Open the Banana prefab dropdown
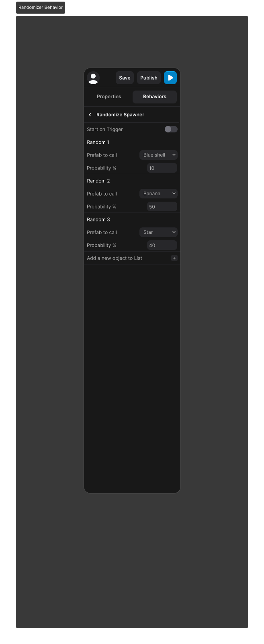 click(158, 194)
